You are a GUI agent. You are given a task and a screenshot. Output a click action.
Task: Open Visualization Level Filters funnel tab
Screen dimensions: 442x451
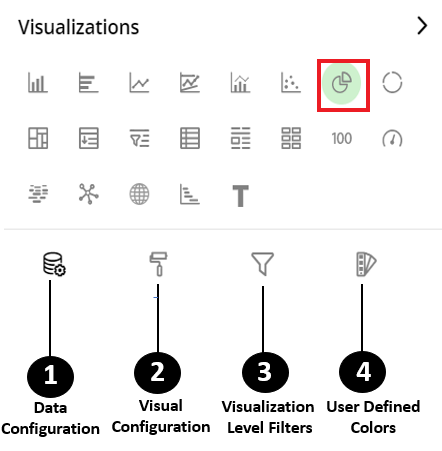click(x=263, y=264)
